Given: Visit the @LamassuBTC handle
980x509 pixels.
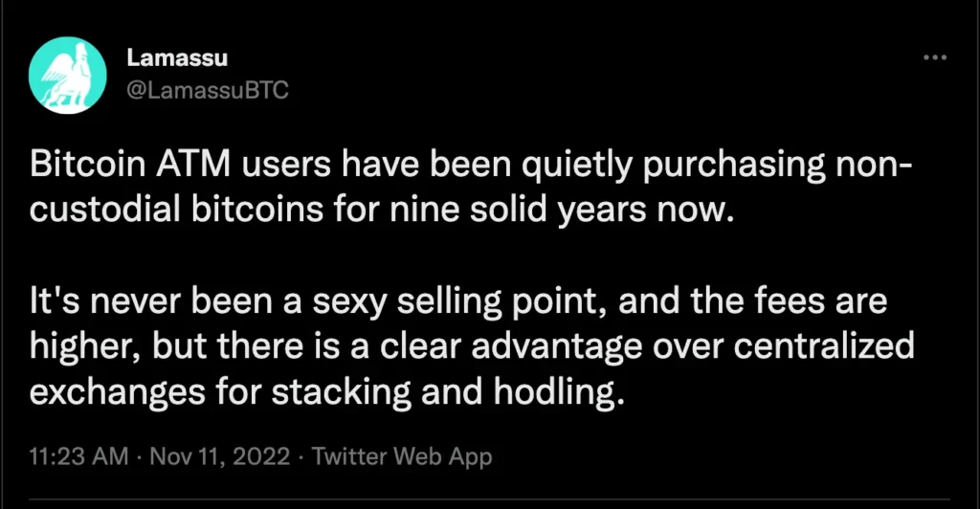Looking at the screenshot, I should point(208,91).
